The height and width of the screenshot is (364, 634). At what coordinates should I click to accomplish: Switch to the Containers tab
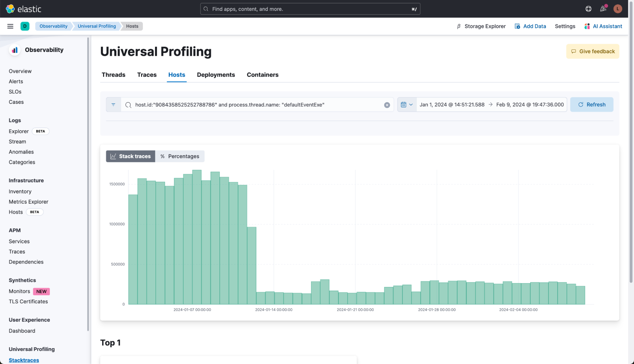point(262,75)
